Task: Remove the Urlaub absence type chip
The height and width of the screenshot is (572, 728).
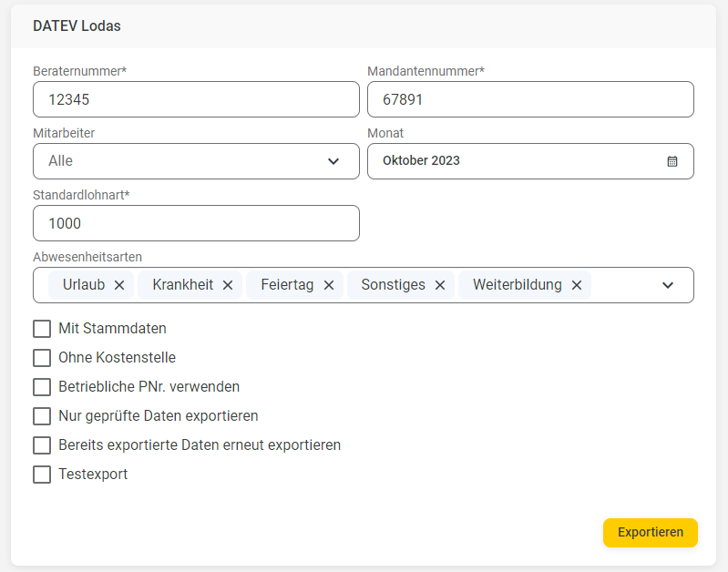Action: point(119,285)
